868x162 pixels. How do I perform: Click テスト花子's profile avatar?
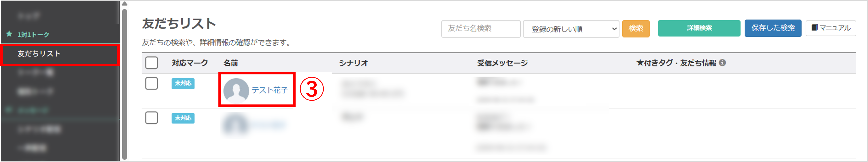[x=236, y=90]
